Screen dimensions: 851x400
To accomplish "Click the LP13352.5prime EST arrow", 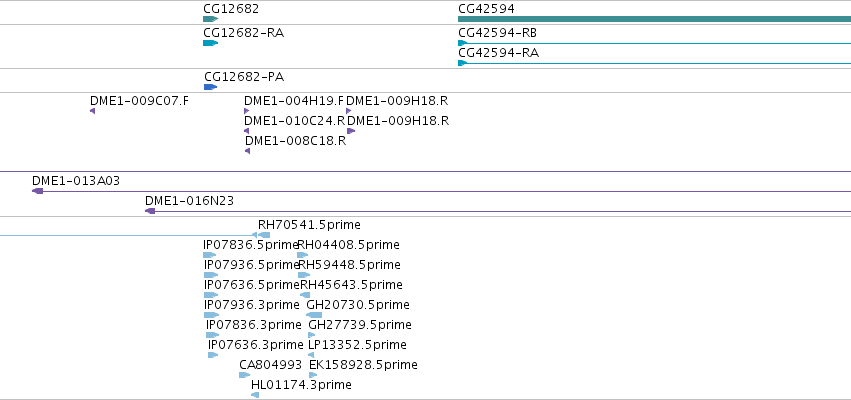I will (311, 355).
